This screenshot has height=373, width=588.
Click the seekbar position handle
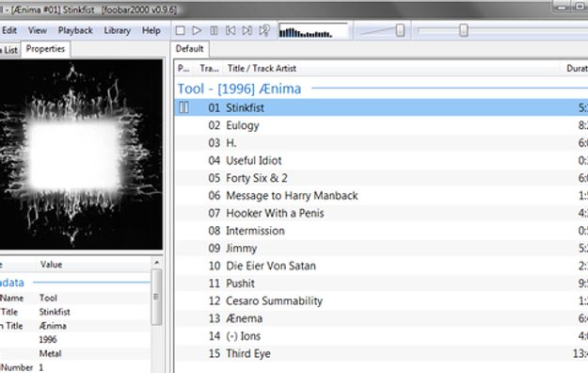pos(464,30)
